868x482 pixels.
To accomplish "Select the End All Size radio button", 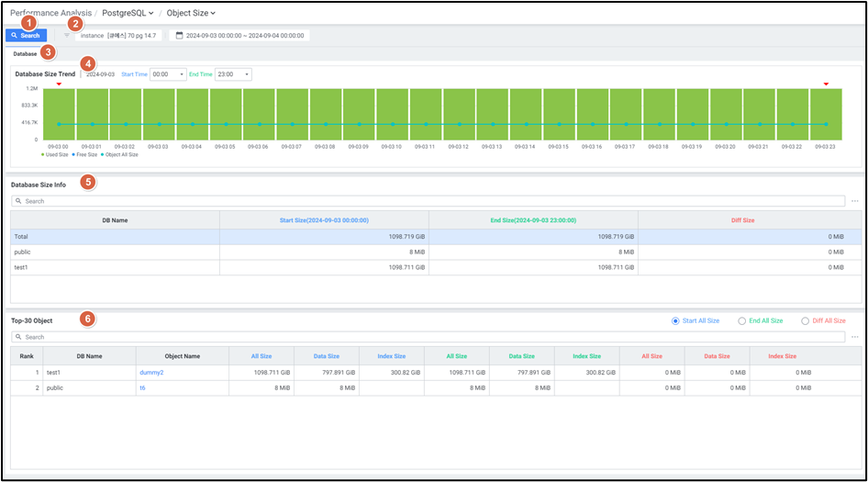I will (x=742, y=320).
